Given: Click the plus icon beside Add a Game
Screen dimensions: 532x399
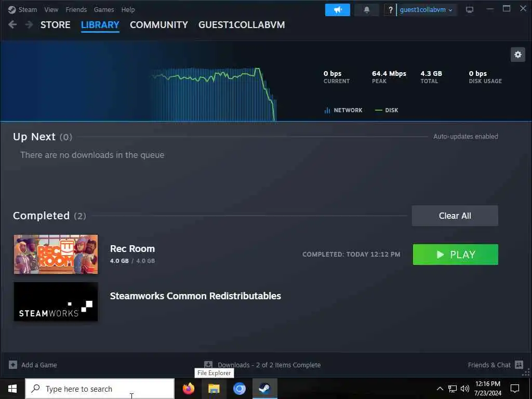Looking at the screenshot, I should [13, 365].
